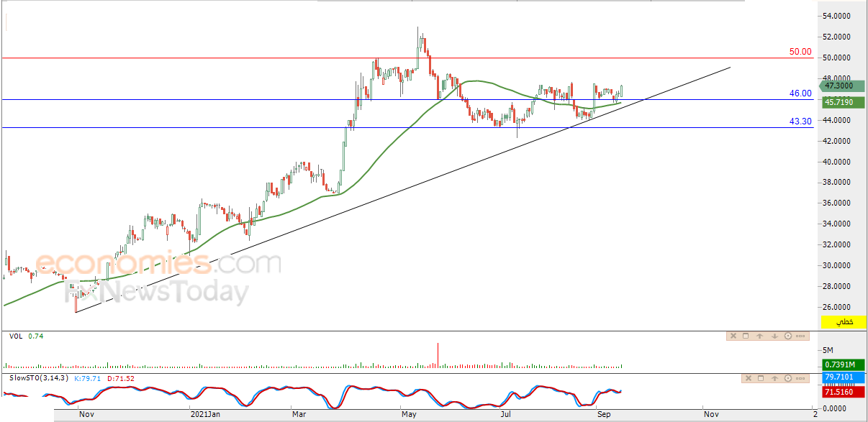The width and height of the screenshot is (868, 422).
Task: Click the blue 79.7101 stochastic tag
Action: [843, 377]
